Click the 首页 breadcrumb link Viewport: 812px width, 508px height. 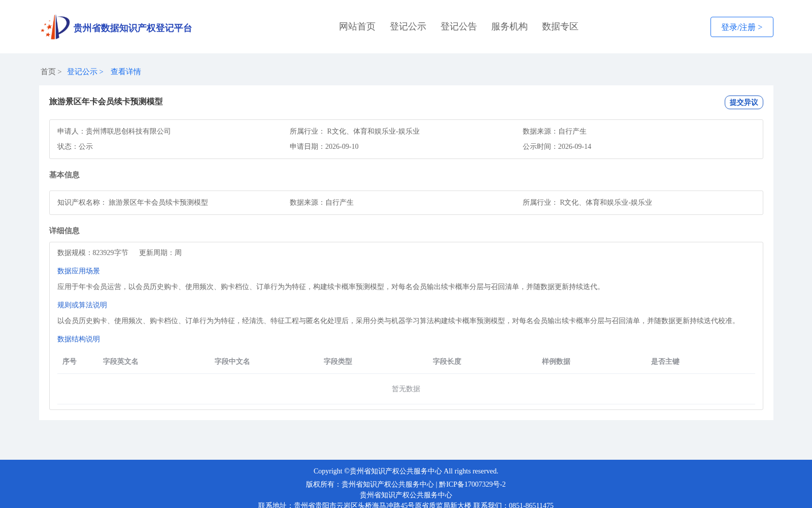[x=48, y=72]
